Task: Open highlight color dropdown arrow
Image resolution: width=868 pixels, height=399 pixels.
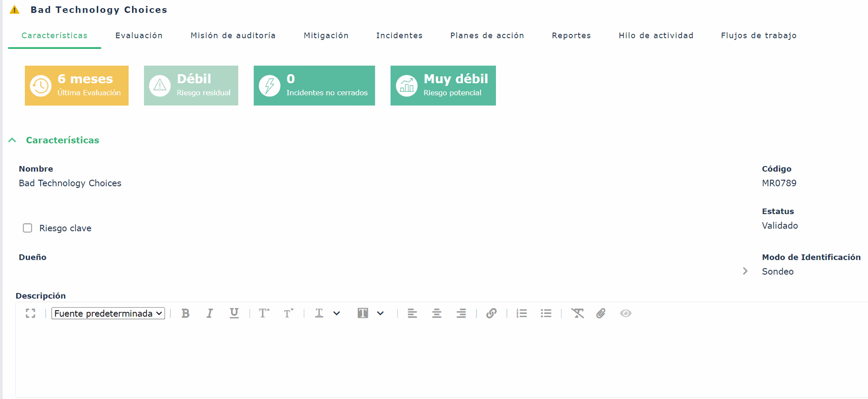Action: 380,313
